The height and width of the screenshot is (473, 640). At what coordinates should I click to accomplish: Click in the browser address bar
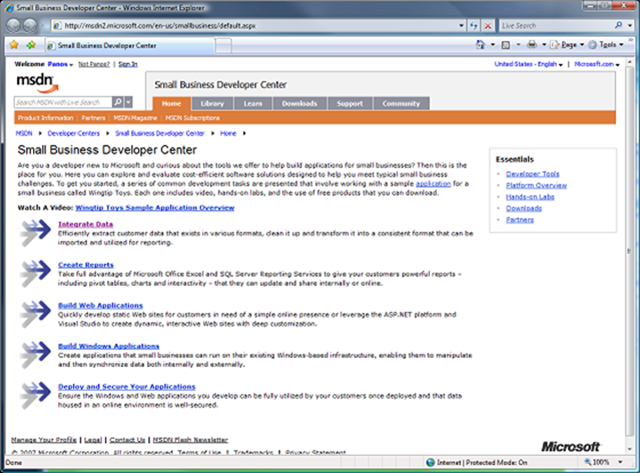257,26
